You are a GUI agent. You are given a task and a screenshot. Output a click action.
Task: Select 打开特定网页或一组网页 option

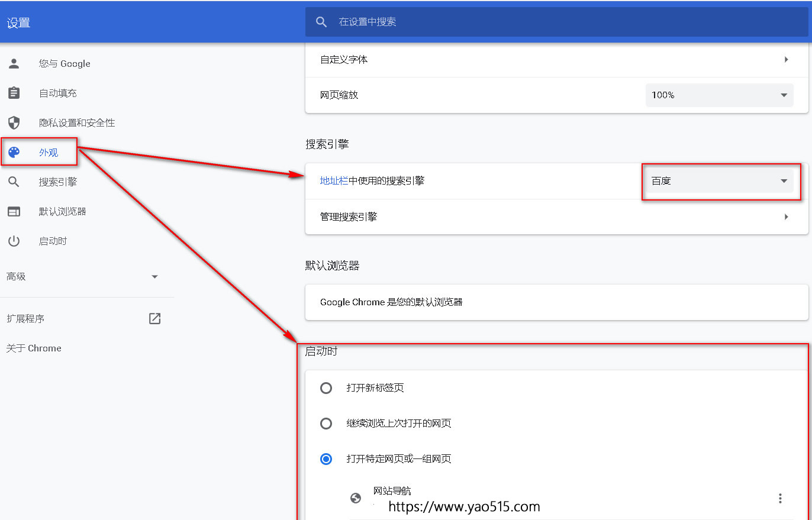(326, 458)
